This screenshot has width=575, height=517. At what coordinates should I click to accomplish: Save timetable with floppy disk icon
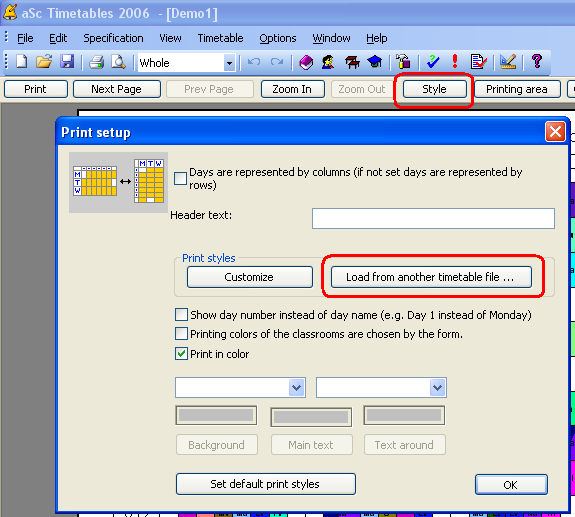coord(67,62)
